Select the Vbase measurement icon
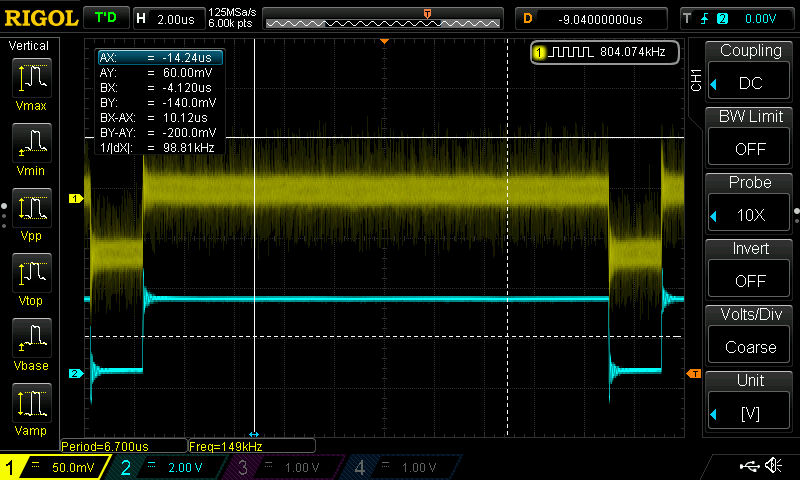This screenshot has width=800, height=480. click(31, 338)
